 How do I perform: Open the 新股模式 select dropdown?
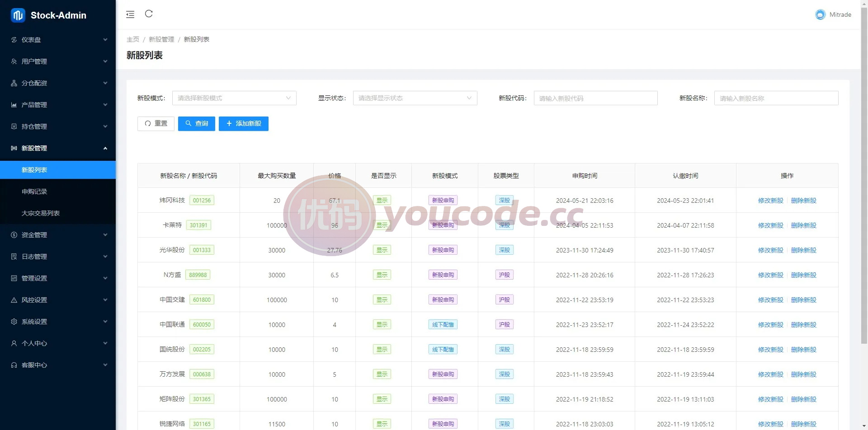click(234, 98)
